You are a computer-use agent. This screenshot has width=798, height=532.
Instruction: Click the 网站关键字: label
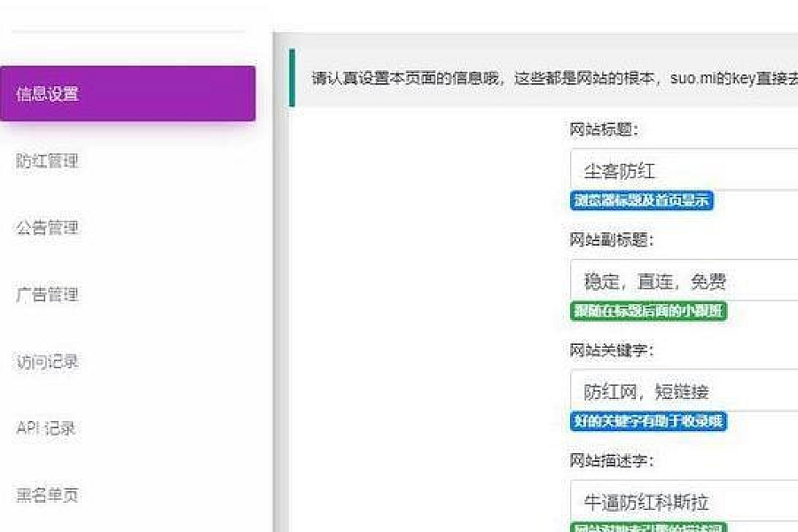pyautogui.click(x=611, y=350)
